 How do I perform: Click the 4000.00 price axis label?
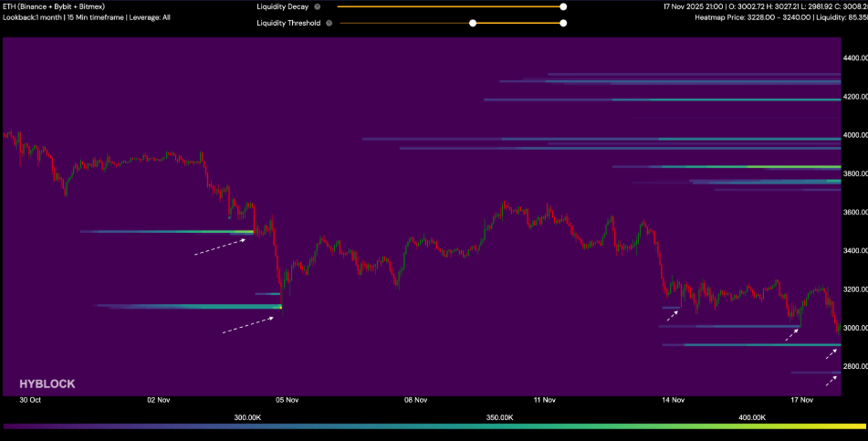[x=854, y=135]
